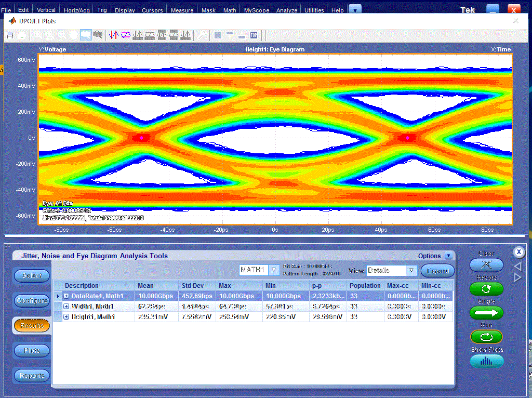The height and width of the screenshot is (398, 532).
Task: Click the upper left-pointing triangle arrow
Action: point(518,267)
